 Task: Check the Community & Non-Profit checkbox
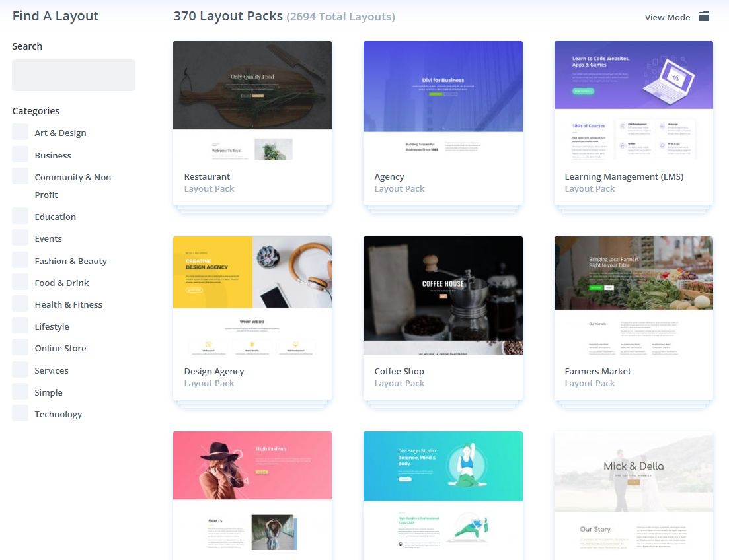[x=20, y=176]
